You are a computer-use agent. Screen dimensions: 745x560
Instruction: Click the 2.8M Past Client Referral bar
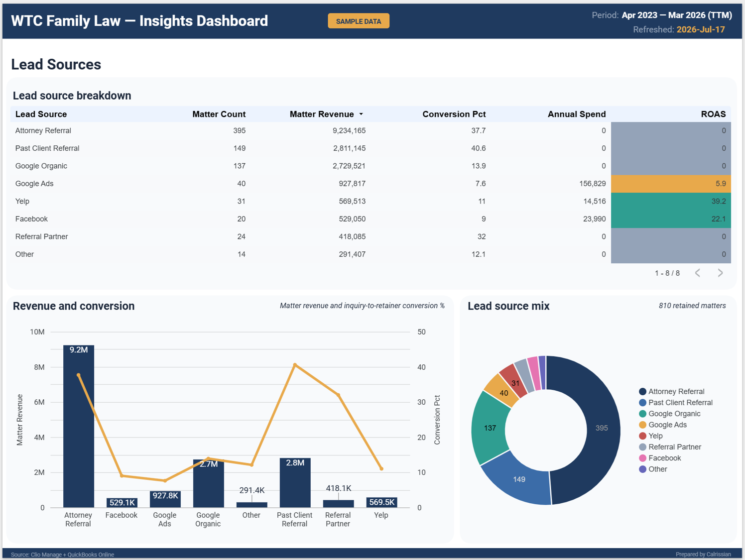295,483
